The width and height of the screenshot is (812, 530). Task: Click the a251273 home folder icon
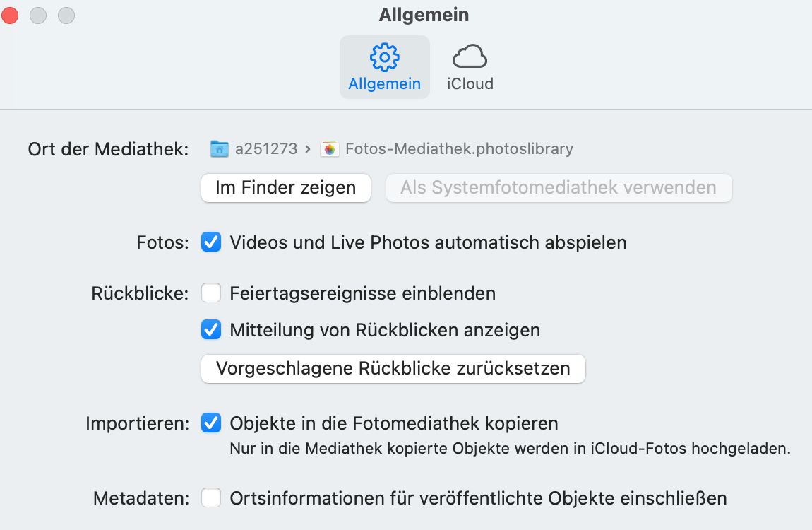220,148
